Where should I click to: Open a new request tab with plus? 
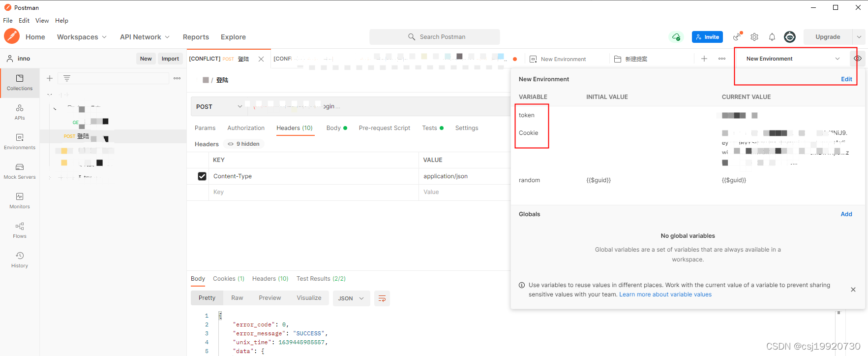704,59
